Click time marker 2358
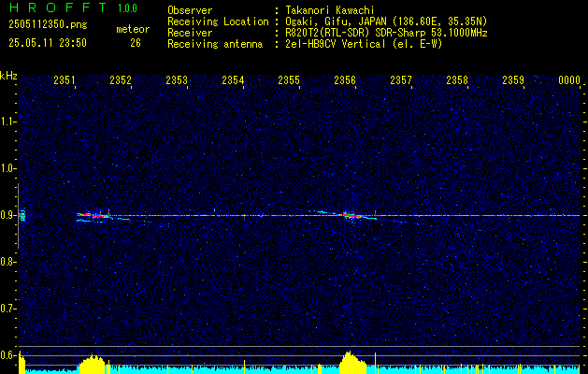The height and width of the screenshot is (374, 588). click(457, 79)
